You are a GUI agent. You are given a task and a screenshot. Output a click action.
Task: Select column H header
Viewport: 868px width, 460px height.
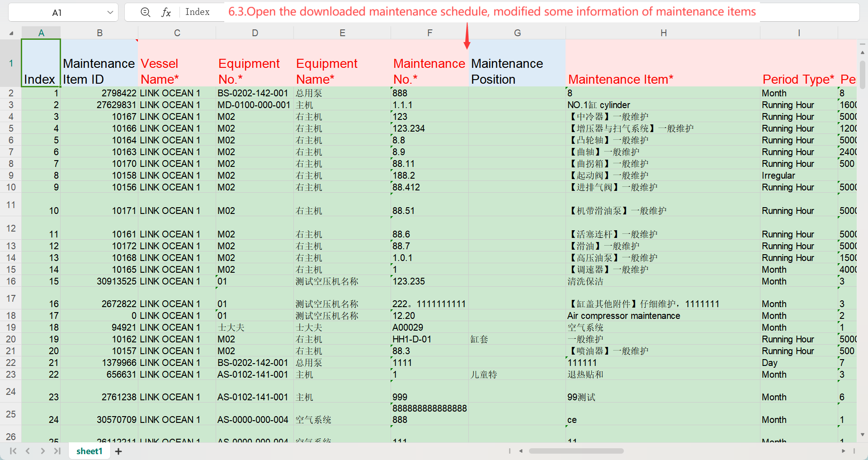(x=663, y=33)
